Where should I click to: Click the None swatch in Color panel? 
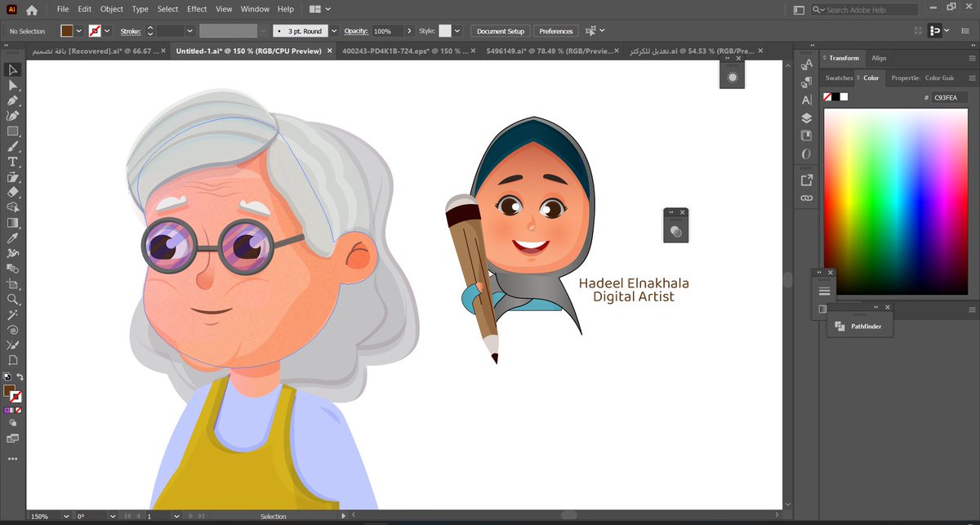click(x=827, y=96)
